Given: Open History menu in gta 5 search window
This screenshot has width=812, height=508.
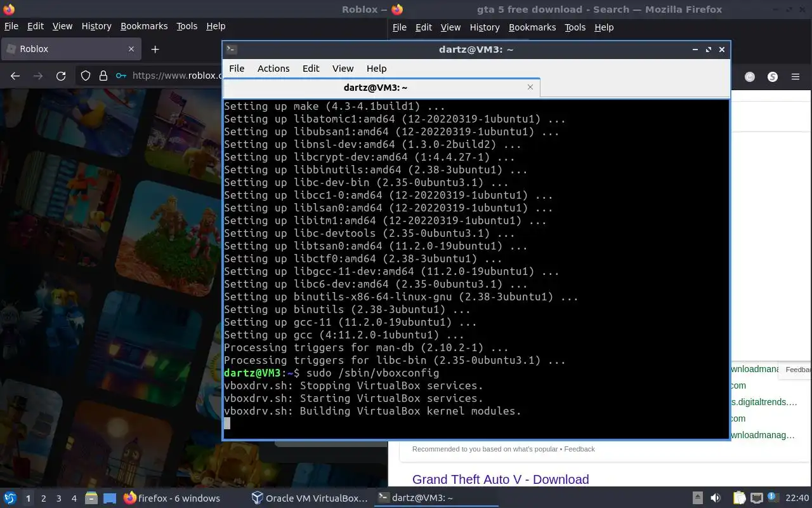Looking at the screenshot, I should (x=485, y=27).
